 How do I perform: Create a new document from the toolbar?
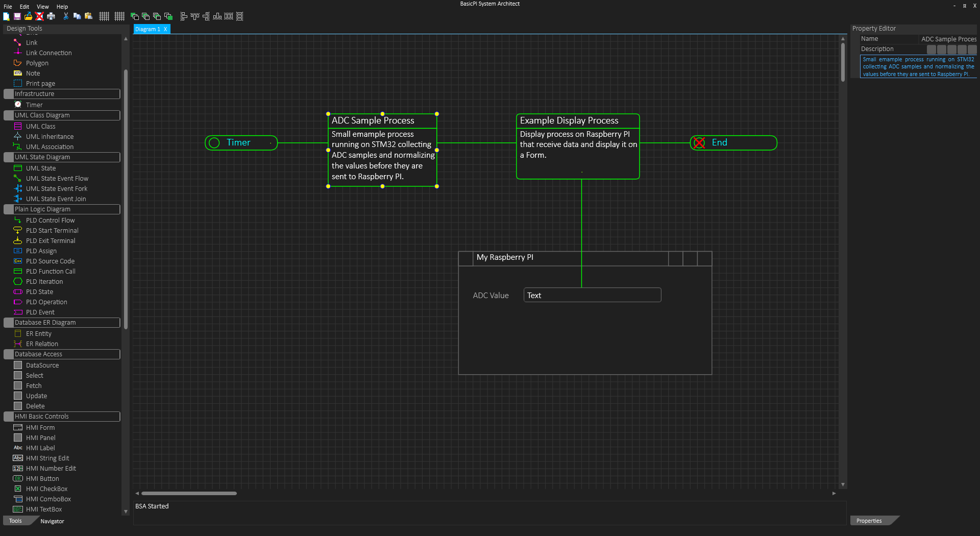pyautogui.click(x=6, y=16)
